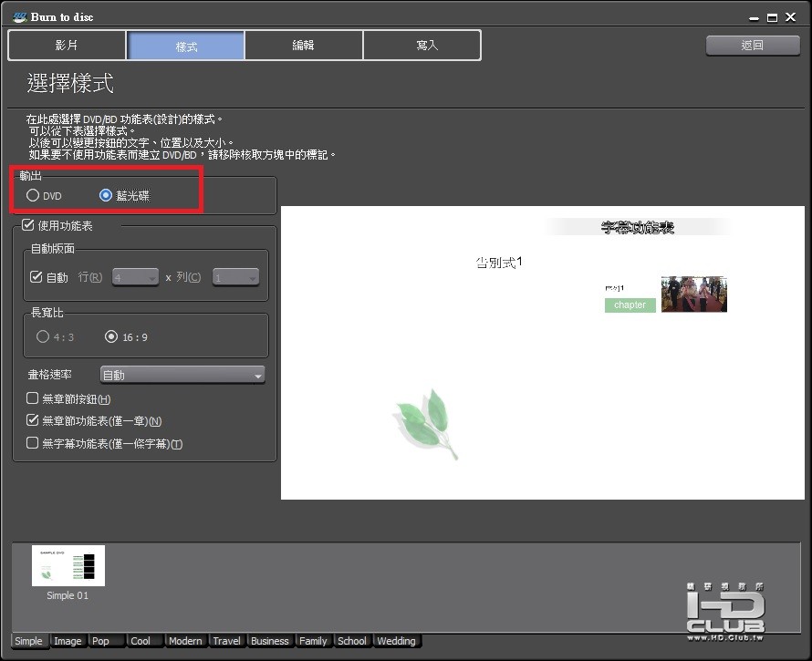This screenshot has height=661, width=812.
Task: Switch to the Modern category tab
Action: click(x=185, y=641)
